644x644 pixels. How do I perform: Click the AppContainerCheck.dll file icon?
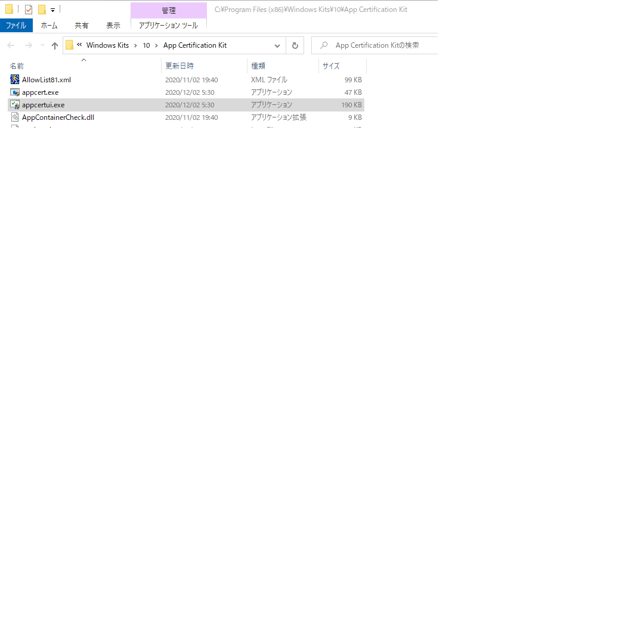(x=15, y=117)
